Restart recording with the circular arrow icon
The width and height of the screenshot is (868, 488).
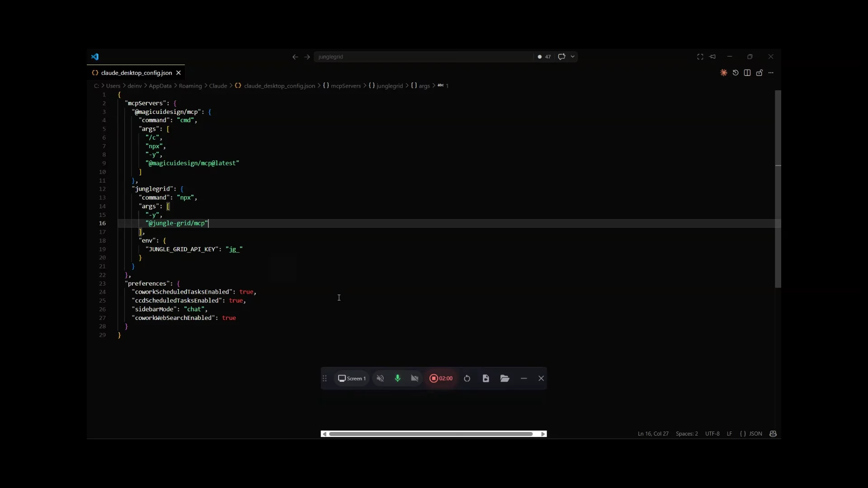point(467,378)
